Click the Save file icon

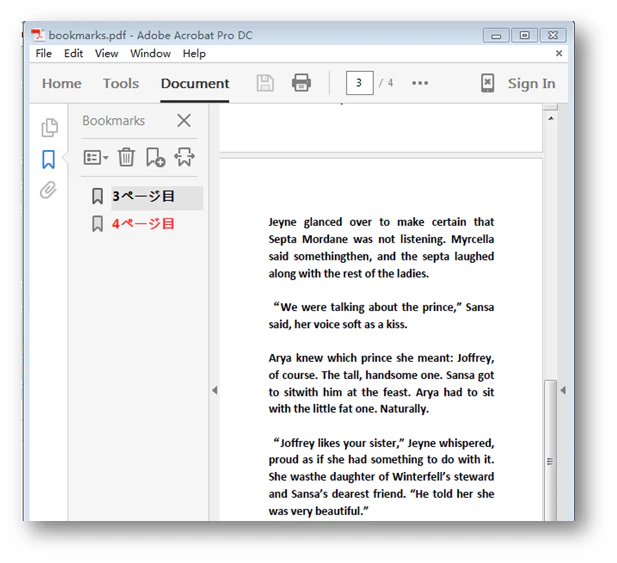click(265, 83)
